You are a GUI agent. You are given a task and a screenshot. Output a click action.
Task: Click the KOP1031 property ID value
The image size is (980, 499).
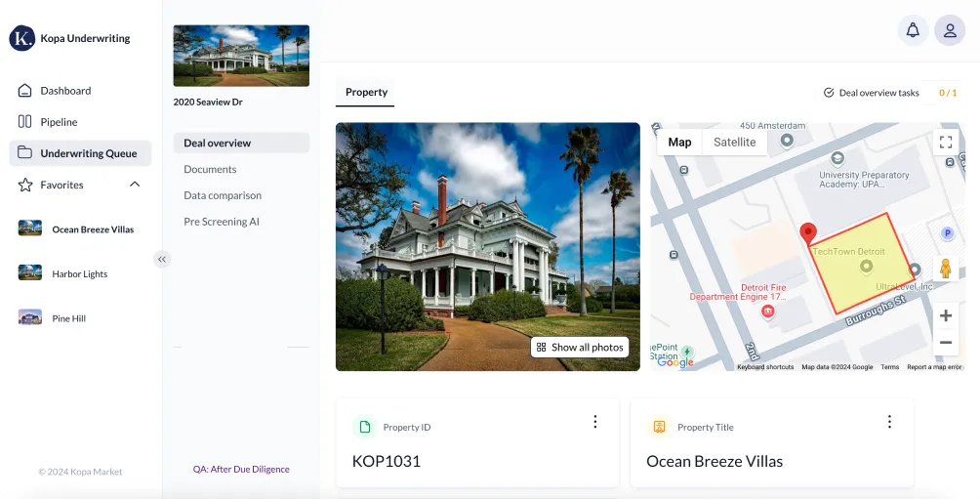click(x=387, y=462)
